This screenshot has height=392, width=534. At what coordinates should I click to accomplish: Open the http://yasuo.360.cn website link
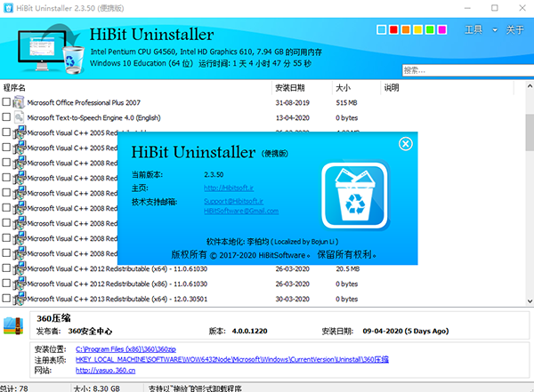105,370
